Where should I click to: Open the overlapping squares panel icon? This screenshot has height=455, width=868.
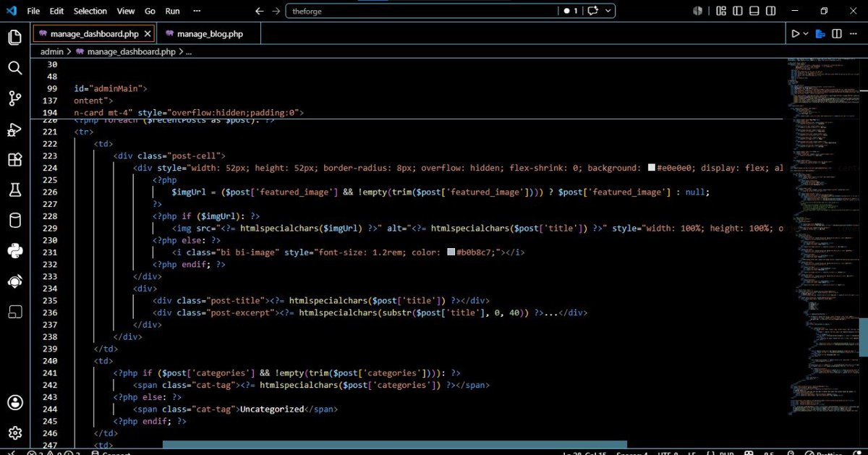[x=14, y=312]
